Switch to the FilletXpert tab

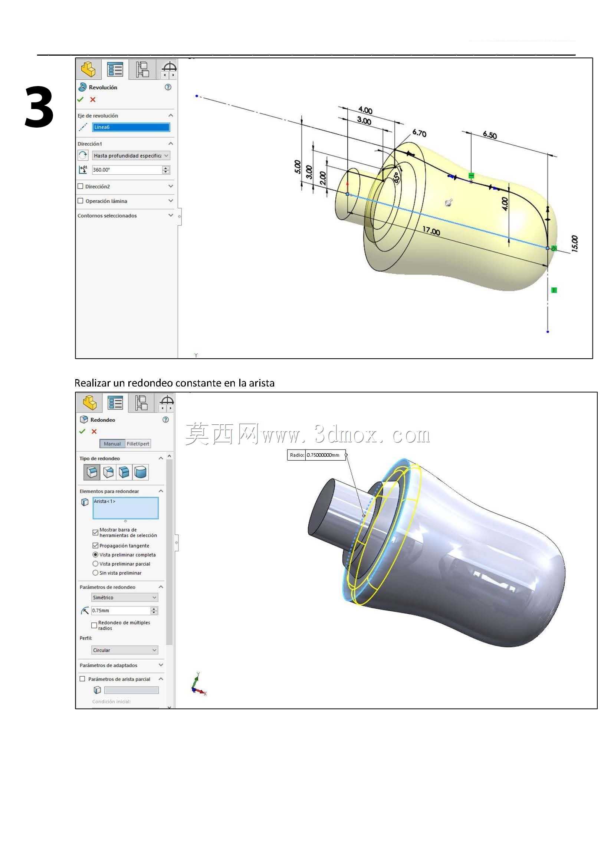[138, 444]
